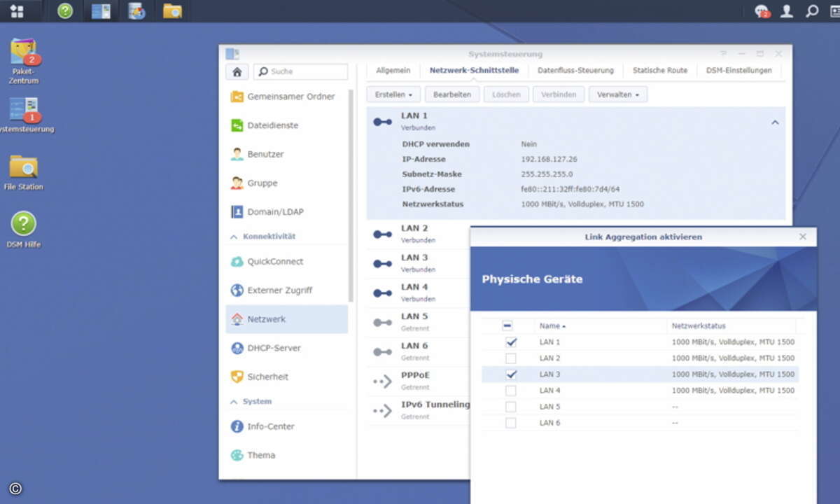Select the IPv6 Tunneling row

(418, 410)
